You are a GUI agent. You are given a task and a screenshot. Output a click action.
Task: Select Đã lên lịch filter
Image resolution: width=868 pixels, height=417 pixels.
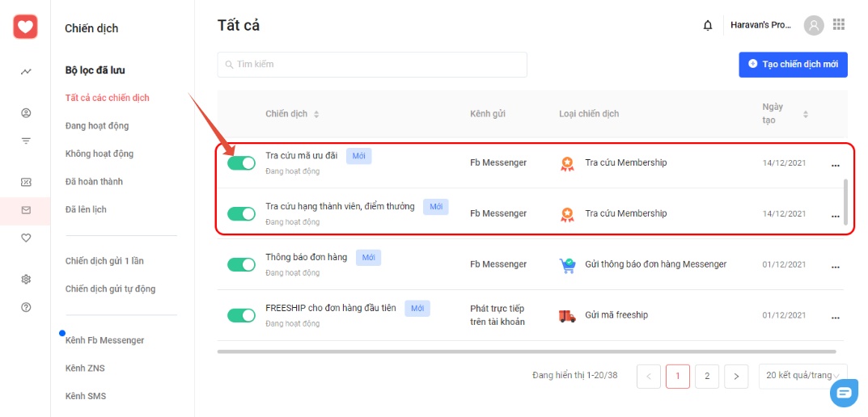(x=86, y=209)
